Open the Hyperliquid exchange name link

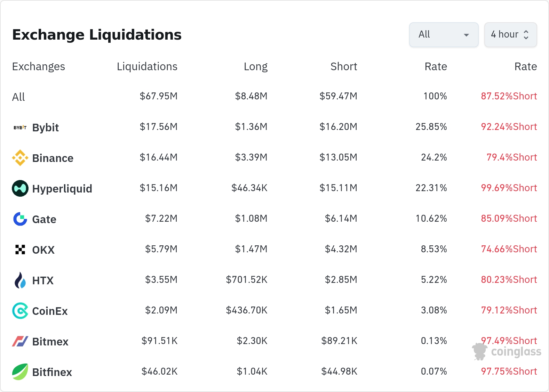point(62,189)
